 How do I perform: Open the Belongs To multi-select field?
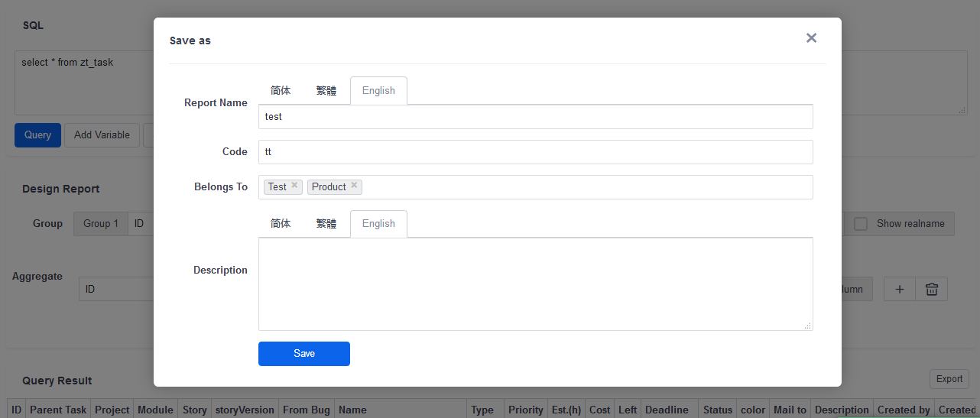coord(581,187)
